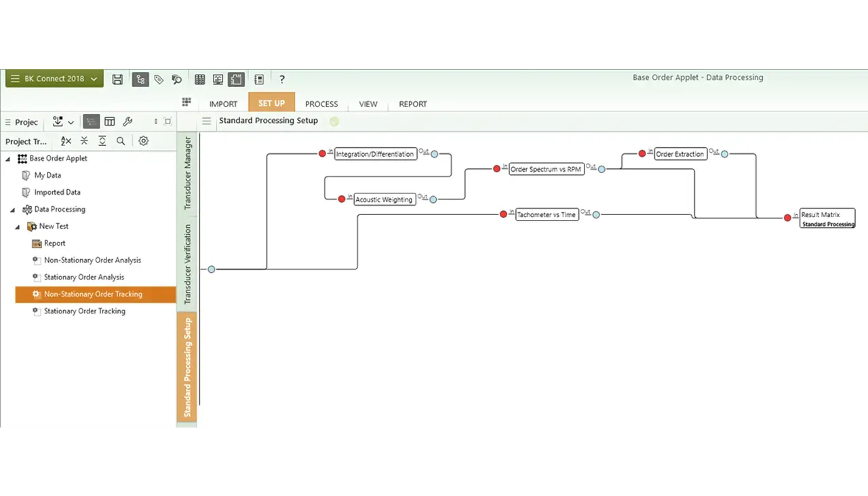The image size is (868, 496).
Task: Open the gear settings icon in Project Tree
Action: click(x=143, y=140)
